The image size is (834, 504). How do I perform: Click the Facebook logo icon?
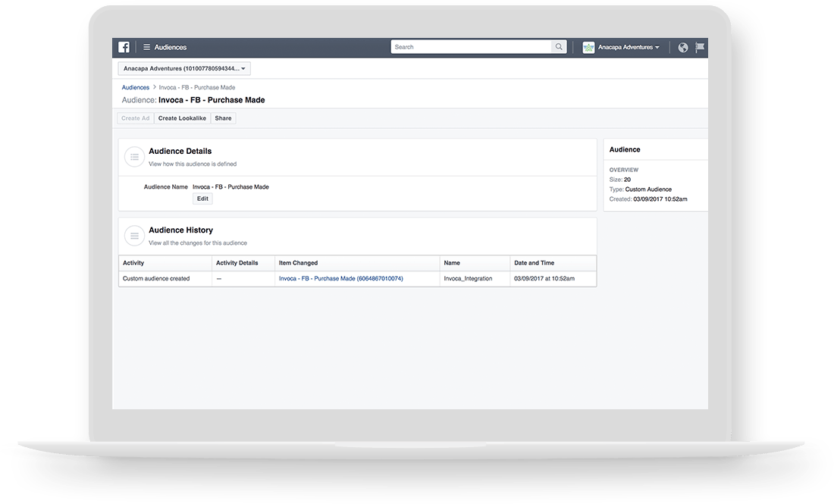tap(123, 46)
